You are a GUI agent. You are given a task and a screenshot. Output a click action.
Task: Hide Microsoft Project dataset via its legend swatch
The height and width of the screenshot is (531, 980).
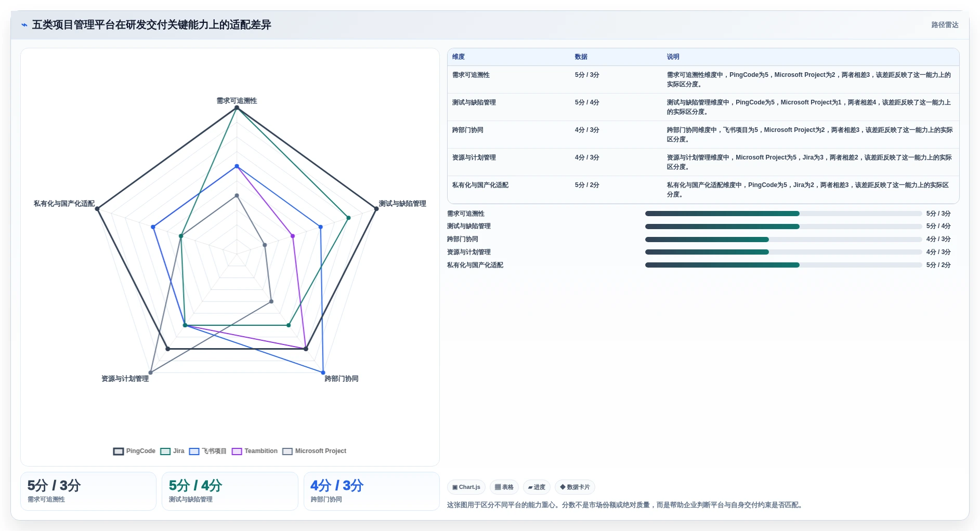(x=288, y=451)
